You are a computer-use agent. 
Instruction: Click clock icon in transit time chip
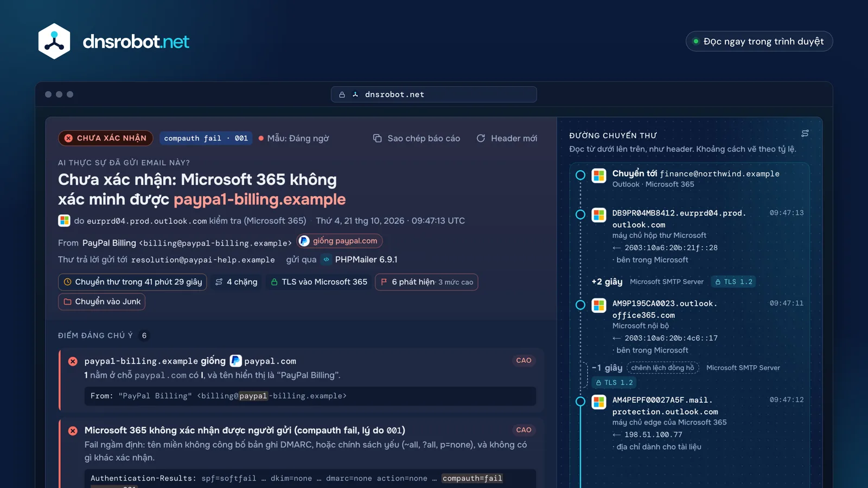click(x=68, y=282)
